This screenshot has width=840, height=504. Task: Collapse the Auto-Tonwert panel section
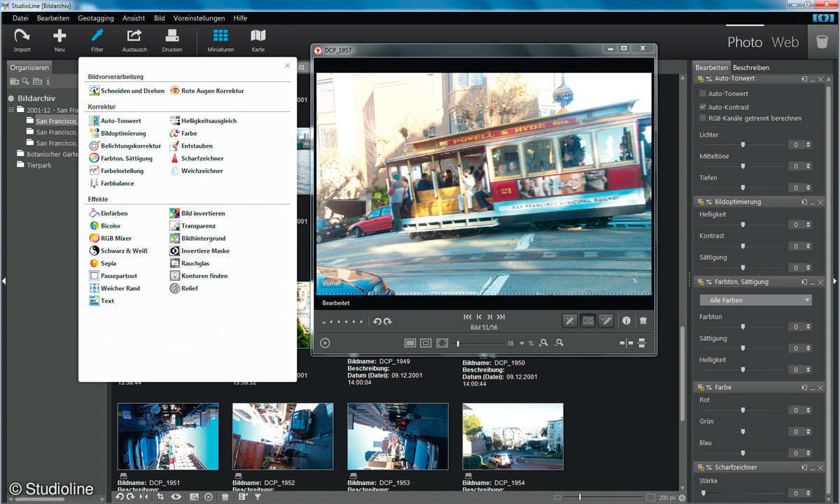[813, 79]
